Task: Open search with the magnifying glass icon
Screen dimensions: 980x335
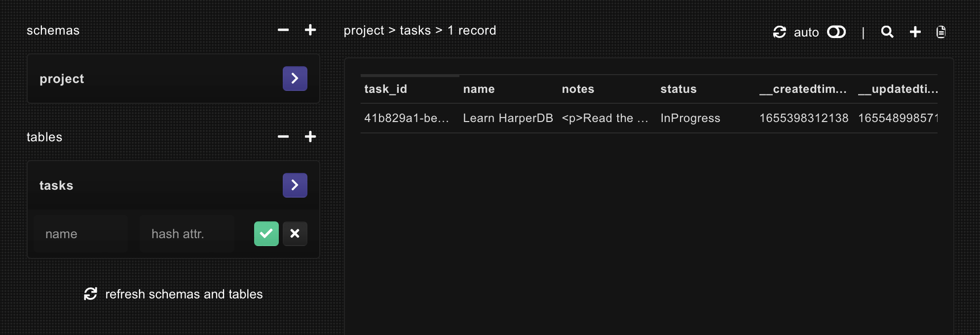Action: coord(887,32)
